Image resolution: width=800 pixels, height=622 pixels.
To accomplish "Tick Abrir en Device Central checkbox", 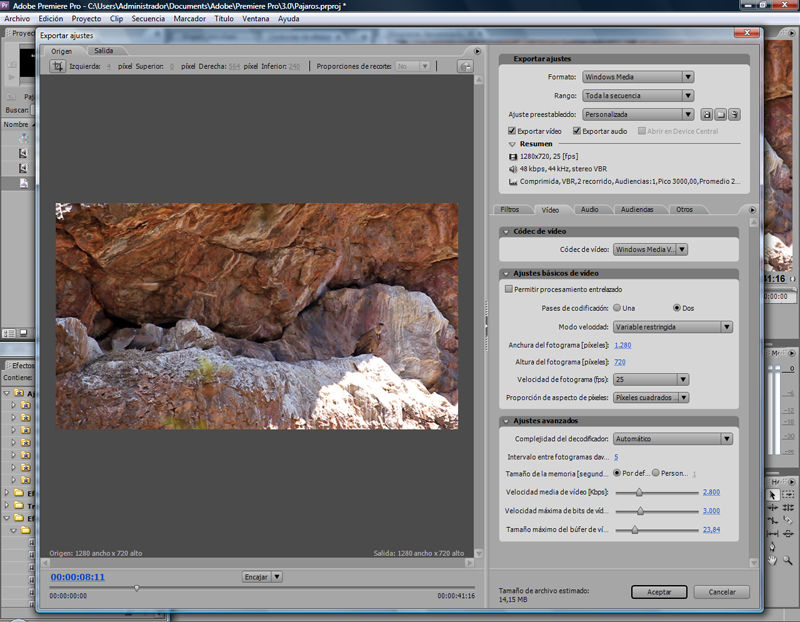I will [642, 131].
